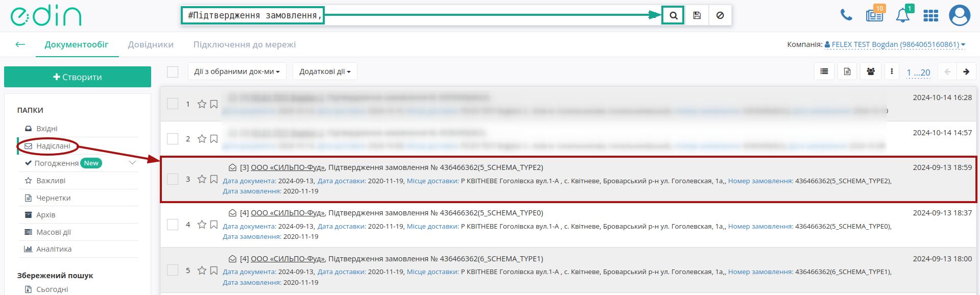Open the apps grid menu
This screenshot has width=980, height=295.
(x=931, y=16)
